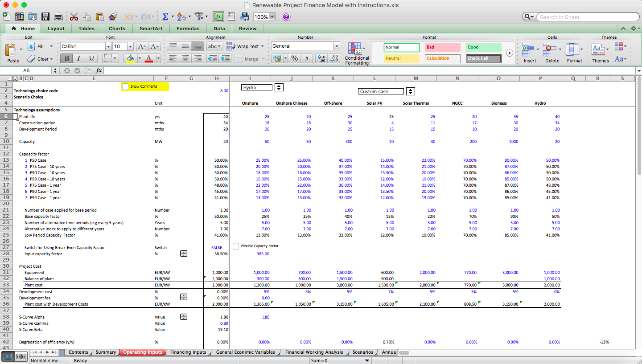Screen dimensions: 642x364
Task: Expand the fill color options arrow
Action: click(140, 58)
